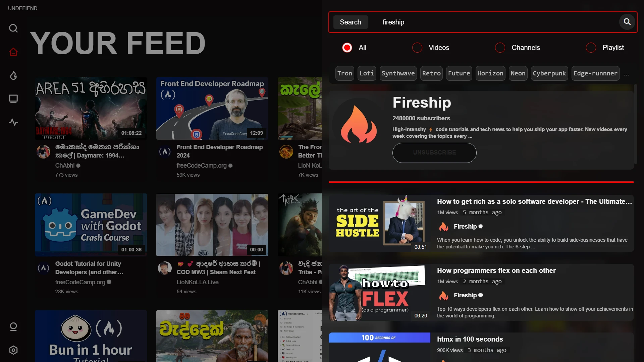Select the All radio button filter

346,48
